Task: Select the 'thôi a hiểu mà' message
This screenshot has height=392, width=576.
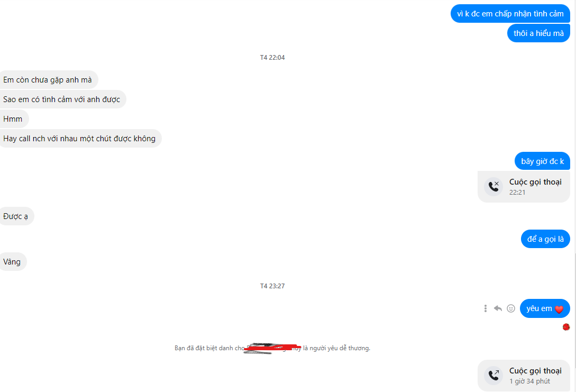Action: (538, 33)
